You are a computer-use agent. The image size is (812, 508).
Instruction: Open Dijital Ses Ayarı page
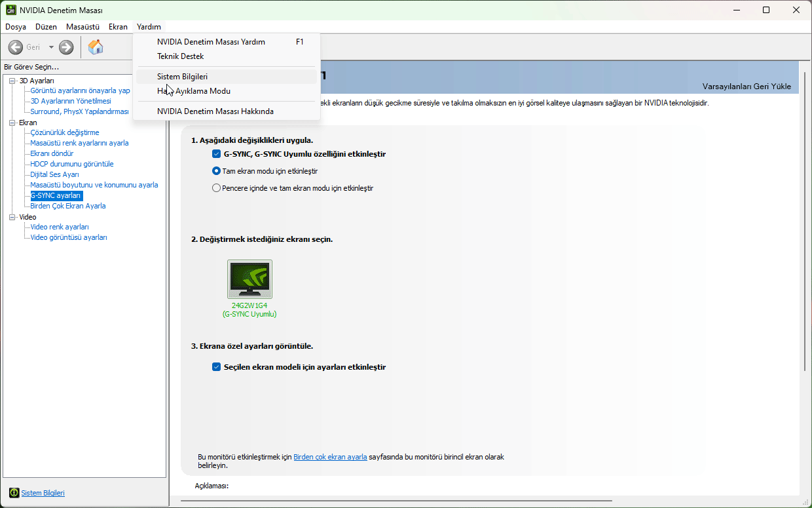point(54,174)
